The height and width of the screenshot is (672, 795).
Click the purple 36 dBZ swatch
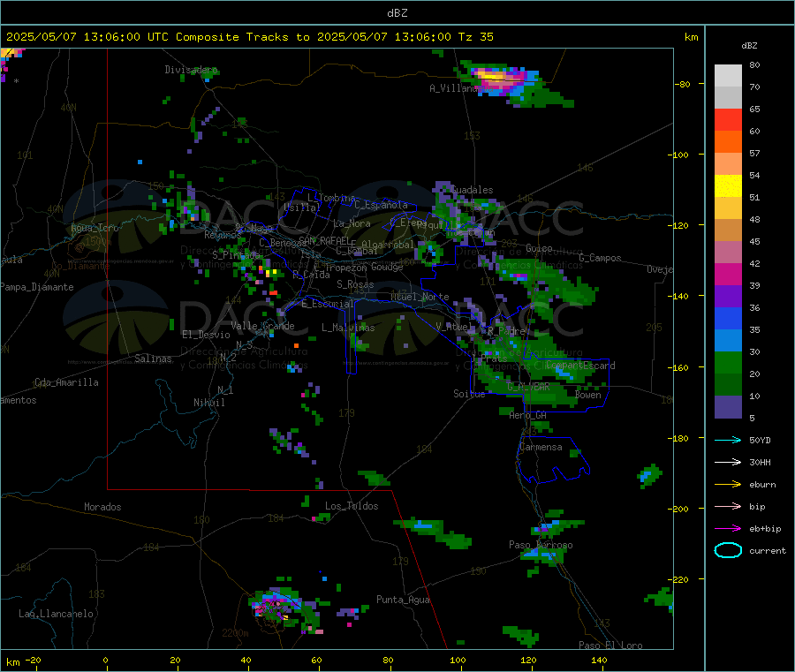pos(728,297)
